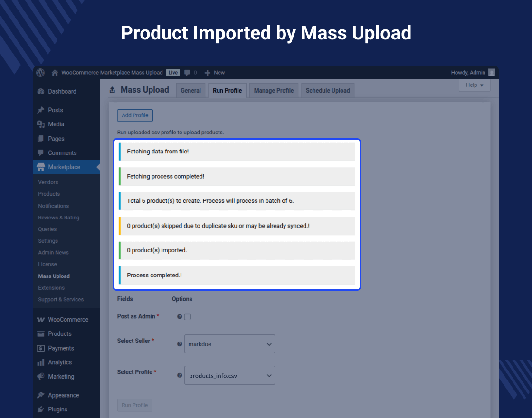Click the home site icon

click(55, 73)
